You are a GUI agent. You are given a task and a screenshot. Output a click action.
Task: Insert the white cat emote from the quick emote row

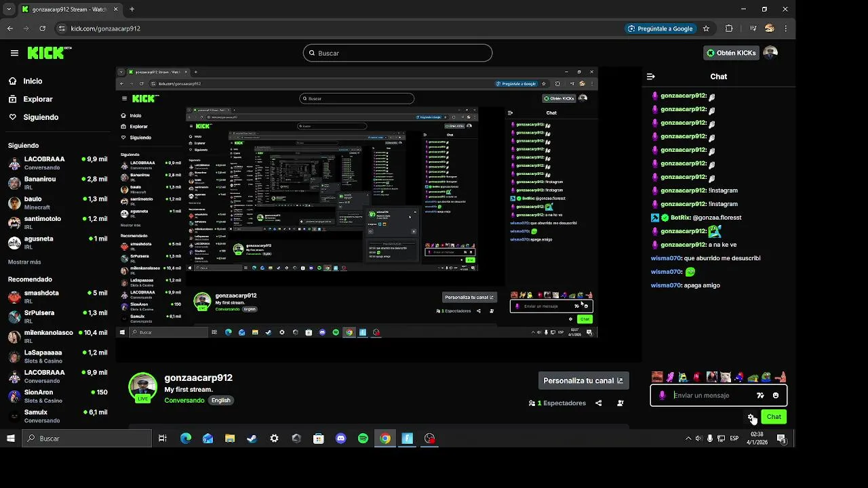(x=726, y=377)
